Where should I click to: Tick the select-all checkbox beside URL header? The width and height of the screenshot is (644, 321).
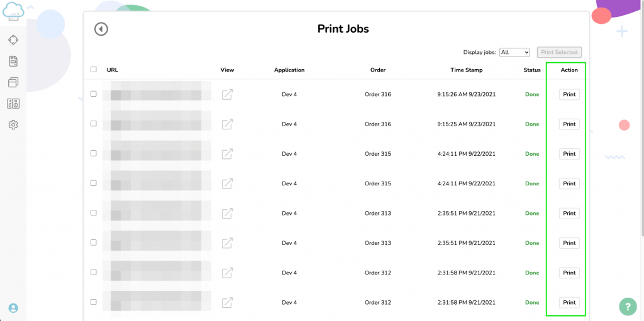pos(94,69)
